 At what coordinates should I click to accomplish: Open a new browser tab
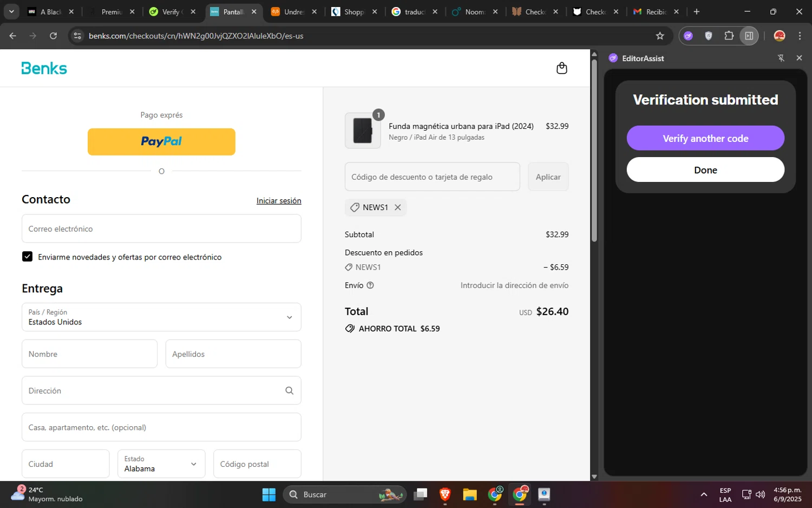[x=697, y=11]
